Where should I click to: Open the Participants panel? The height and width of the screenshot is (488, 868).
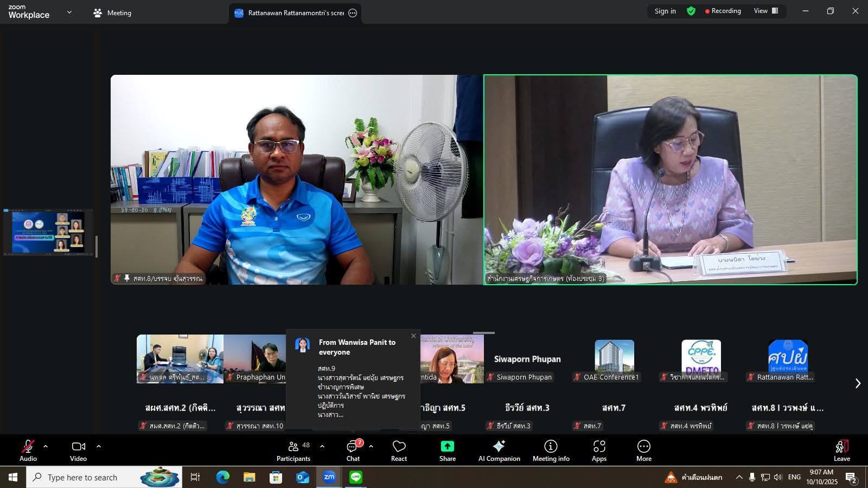(x=293, y=451)
